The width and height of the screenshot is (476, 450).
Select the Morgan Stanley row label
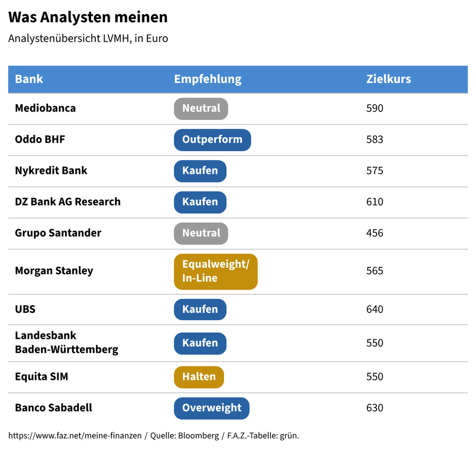[54, 271]
